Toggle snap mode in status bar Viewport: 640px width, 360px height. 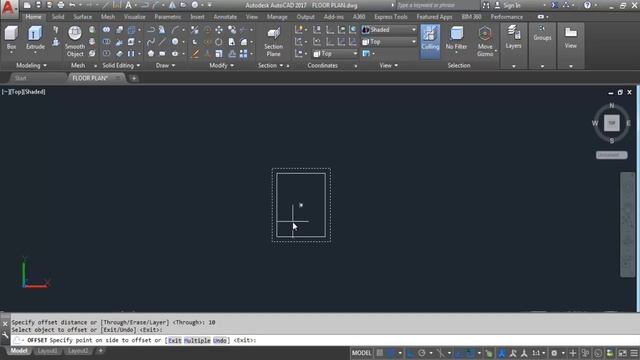391,353
